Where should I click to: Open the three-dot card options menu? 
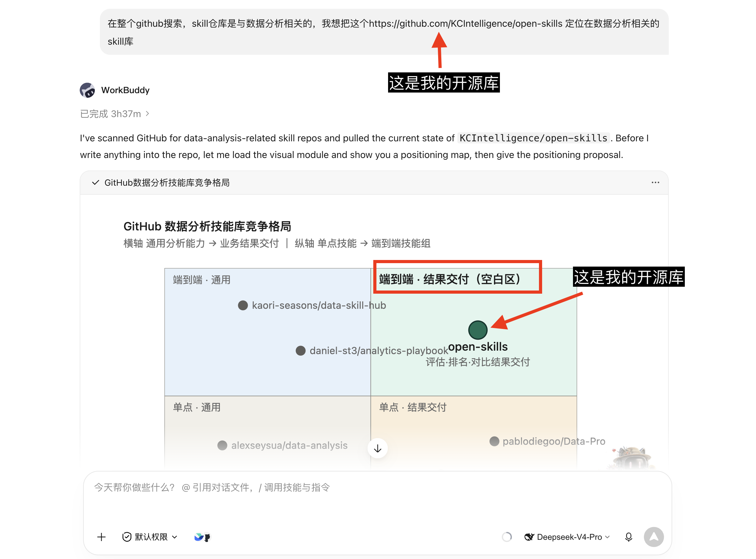click(x=655, y=183)
